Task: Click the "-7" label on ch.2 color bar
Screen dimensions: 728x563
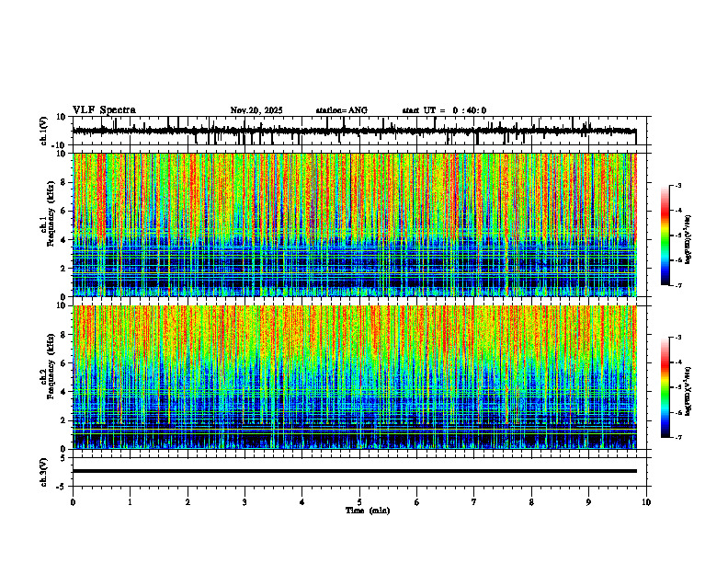Action: pos(678,437)
